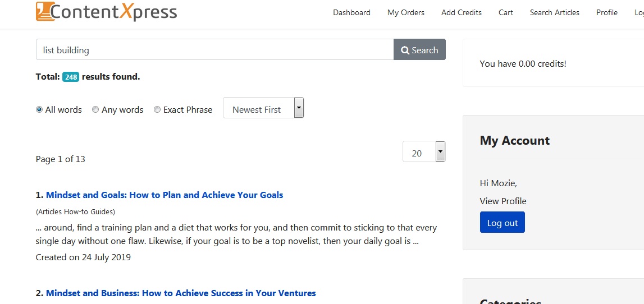Viewport: 644px width, 304px height.
Task: Open the Profile menu item
Action: click(x=606, y=13)
